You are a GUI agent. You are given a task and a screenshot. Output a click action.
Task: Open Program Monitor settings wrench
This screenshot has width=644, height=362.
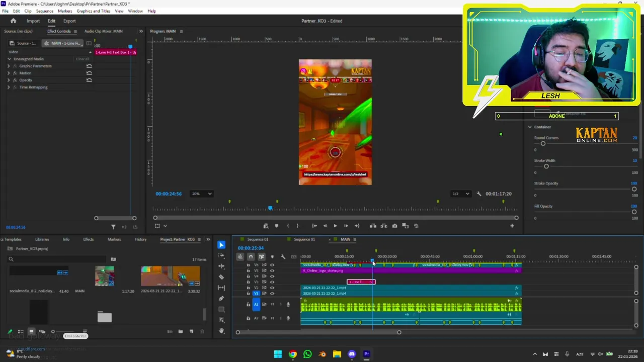[x=479, y=194]
